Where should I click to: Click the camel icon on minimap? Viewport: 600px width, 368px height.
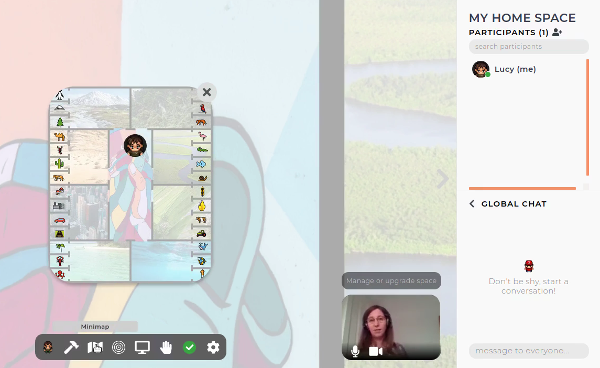click(x=59, y=136)
